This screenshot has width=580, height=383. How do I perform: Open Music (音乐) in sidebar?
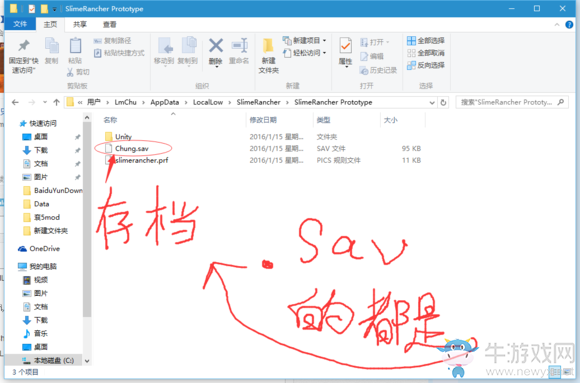click(41, 333)
